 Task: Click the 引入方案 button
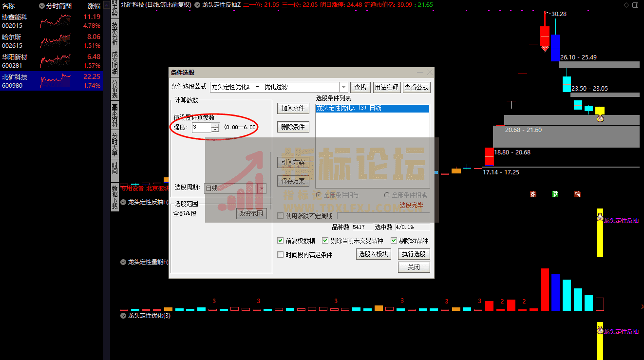pos(293,162)
